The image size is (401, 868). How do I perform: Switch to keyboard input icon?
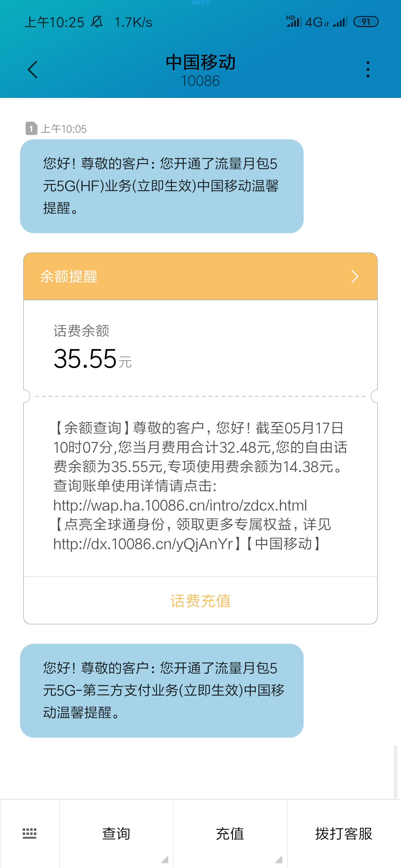click(x=30, y=833)
